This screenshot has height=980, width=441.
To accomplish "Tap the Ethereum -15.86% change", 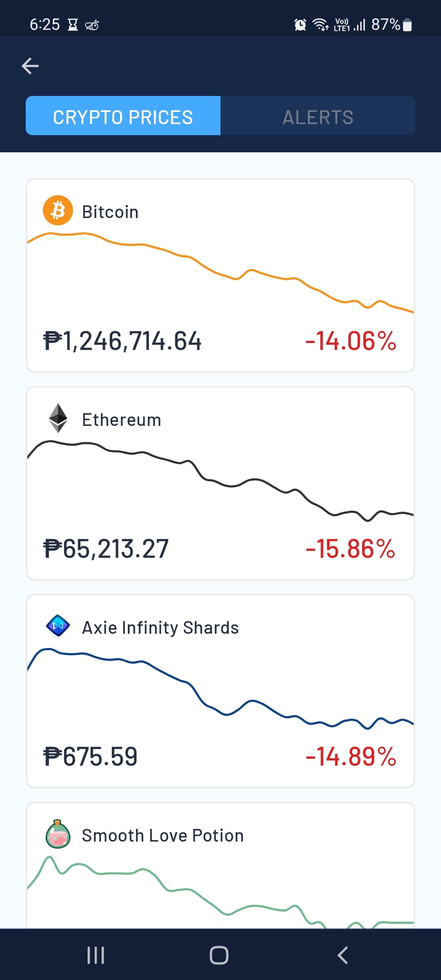I will tap(350, 549).
